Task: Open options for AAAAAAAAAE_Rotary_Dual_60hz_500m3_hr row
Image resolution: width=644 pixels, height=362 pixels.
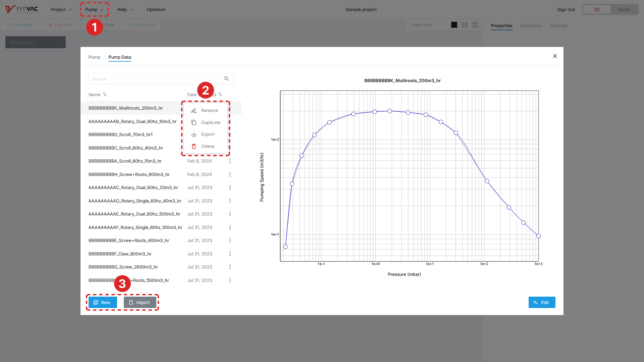Action: 230,214
